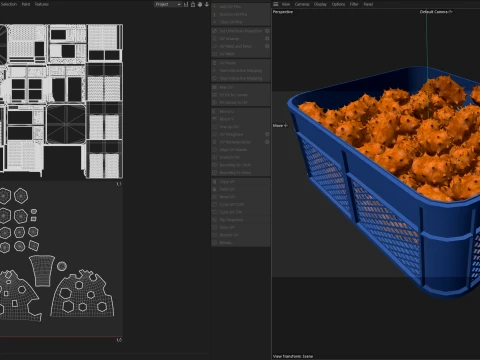The height and width of the screenshot is (360, 480).
Task: Choose Fit UV to Canvas
Action: coord(241,95)
